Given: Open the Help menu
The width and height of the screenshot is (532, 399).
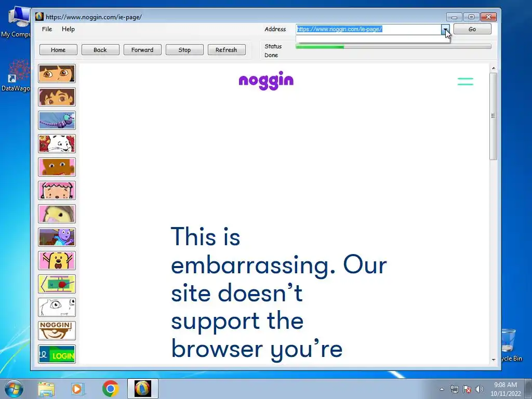Looking at the screenshot, I should [x=68, y=29].
